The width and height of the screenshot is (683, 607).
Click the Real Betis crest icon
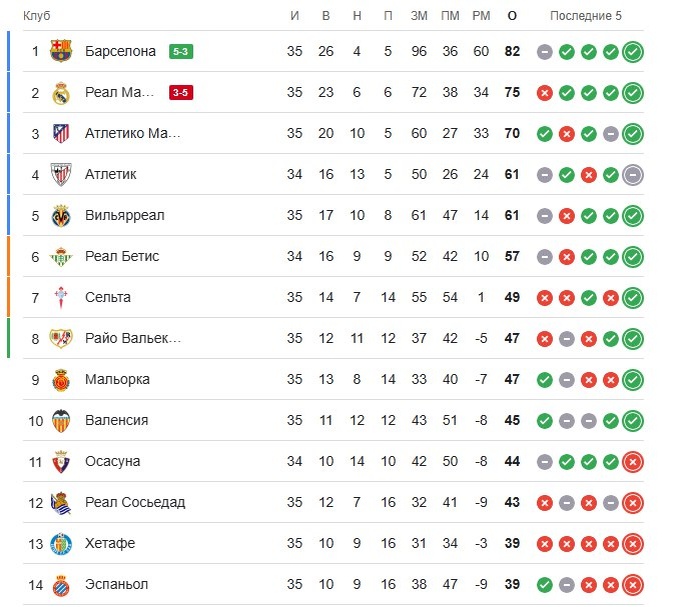point(61,256)
